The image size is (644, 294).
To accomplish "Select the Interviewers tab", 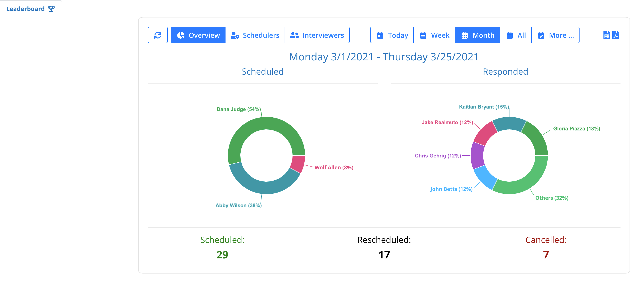I will [x=317, y=35].
